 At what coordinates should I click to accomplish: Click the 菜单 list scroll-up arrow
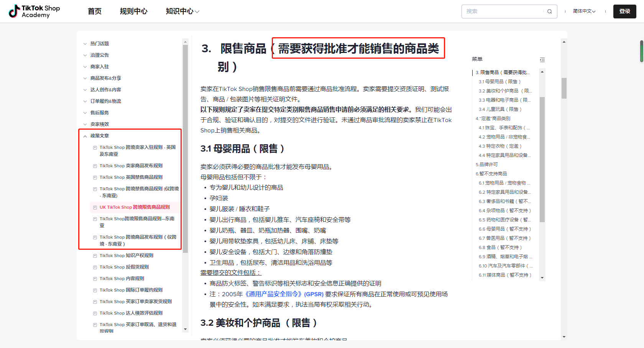(x=542, y=72)
